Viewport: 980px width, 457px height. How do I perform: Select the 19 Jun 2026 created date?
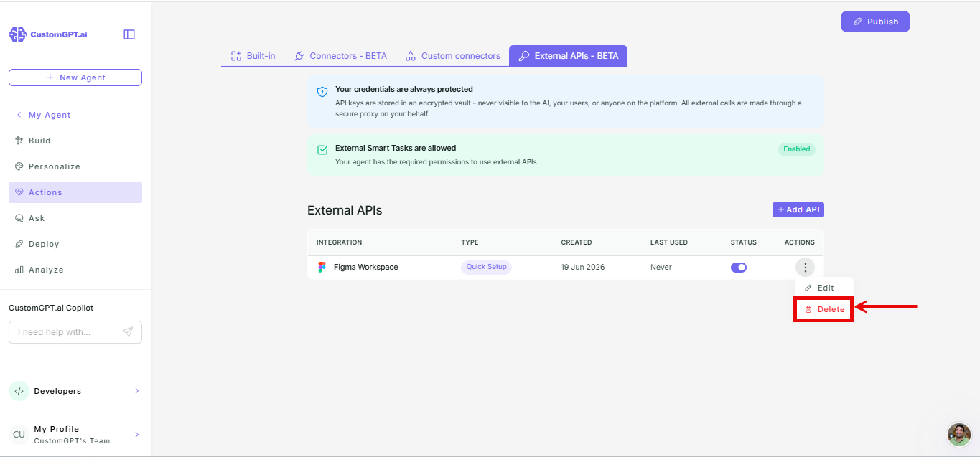(x=583, y=267)
